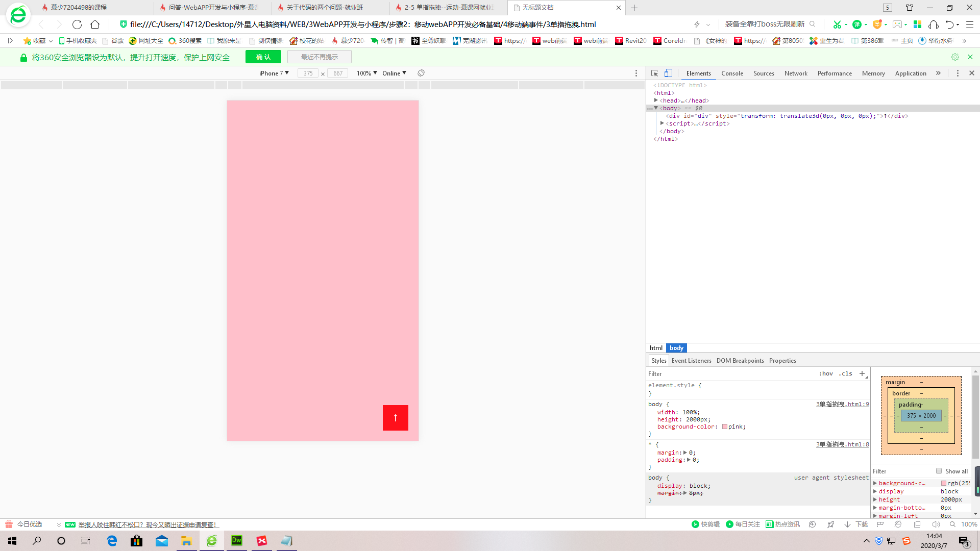Toggle the .cls class editor
Image resolution: width=980 pixels, height=551 pixels.
[x=846, y=373]
